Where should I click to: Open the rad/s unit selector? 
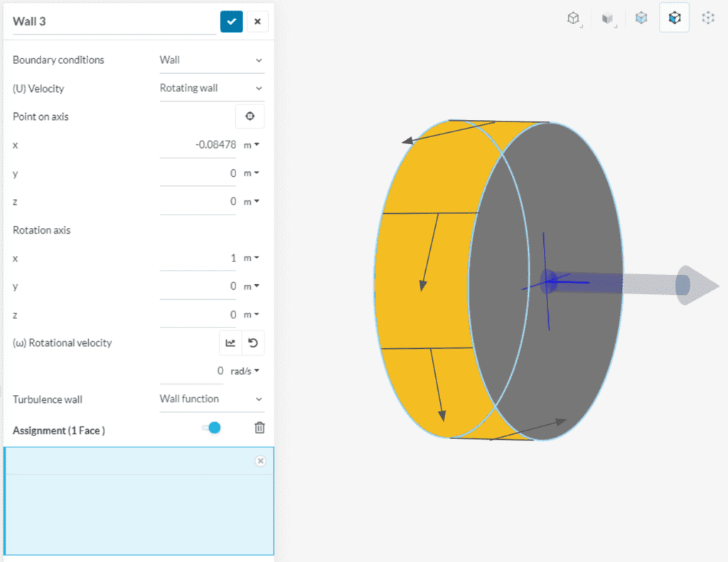pos(245,370)
